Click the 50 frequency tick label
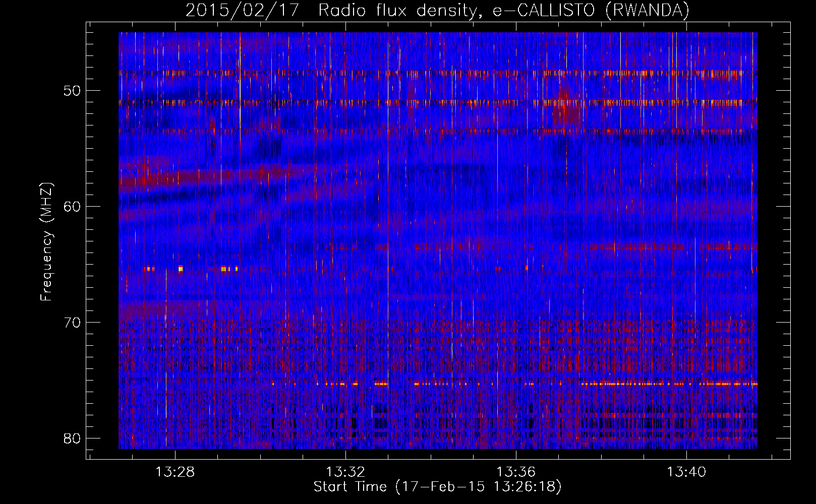 click(x=73, y=91)
